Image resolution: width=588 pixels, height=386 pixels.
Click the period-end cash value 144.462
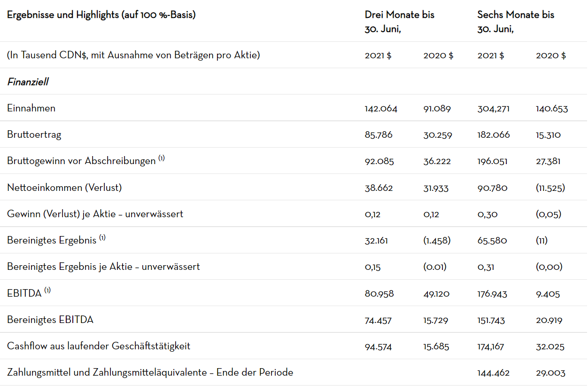pyautogui.click(x=493, y=373)
